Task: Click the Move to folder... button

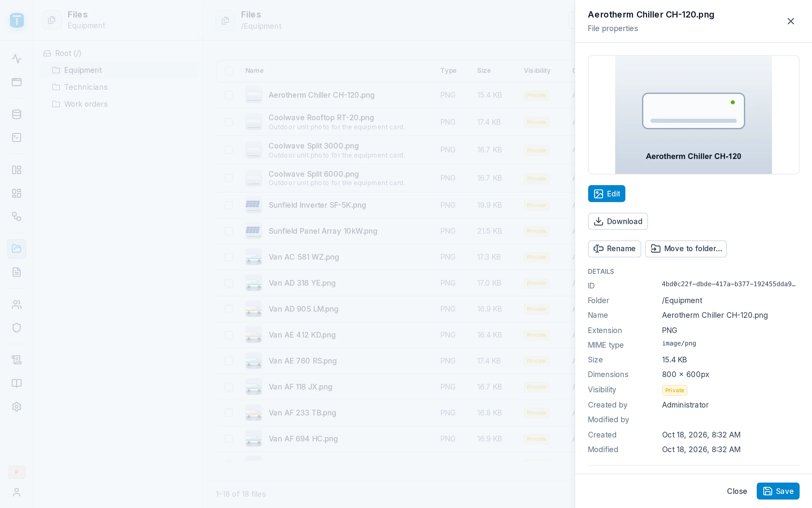Action: 686,249
